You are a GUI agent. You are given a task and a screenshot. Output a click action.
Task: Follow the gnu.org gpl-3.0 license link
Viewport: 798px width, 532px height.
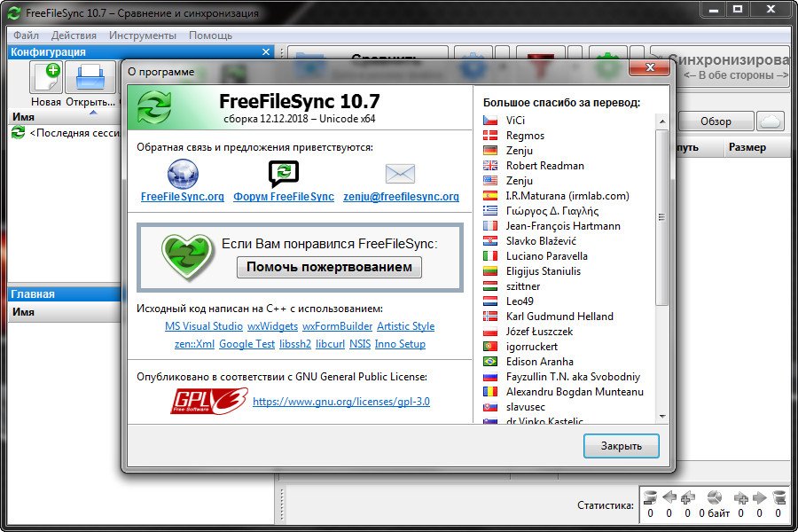point(341,402)
